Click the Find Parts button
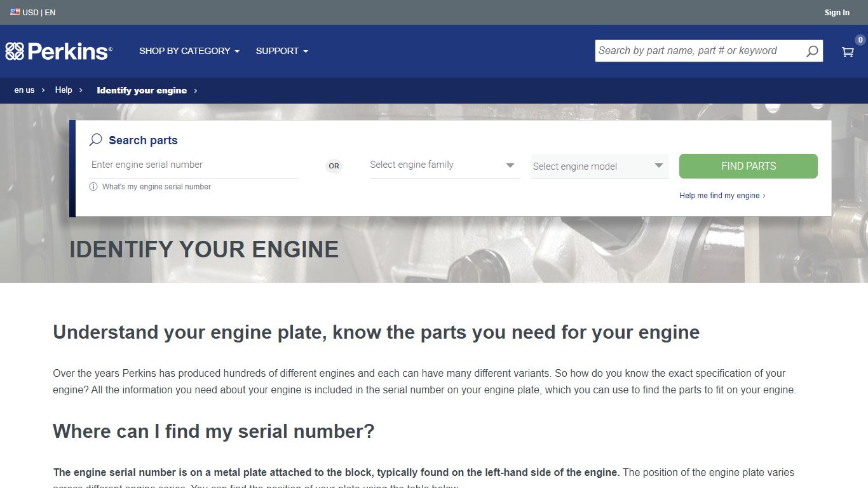 coord(749,166)
